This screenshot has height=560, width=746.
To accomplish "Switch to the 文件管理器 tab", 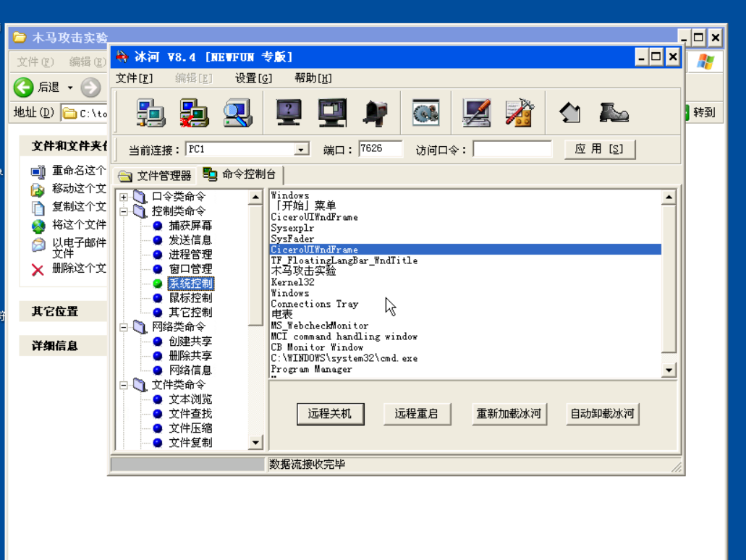I will [x=155, y=176].
